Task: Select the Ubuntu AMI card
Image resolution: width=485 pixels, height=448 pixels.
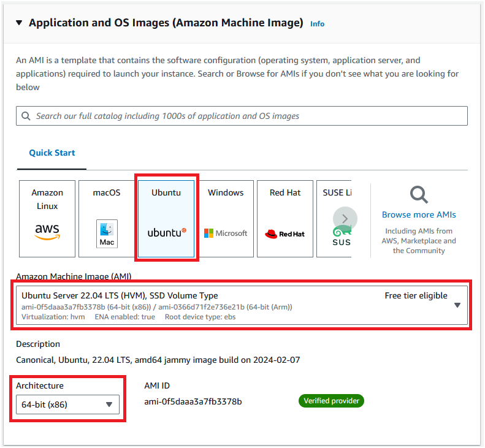Action: 166,219
